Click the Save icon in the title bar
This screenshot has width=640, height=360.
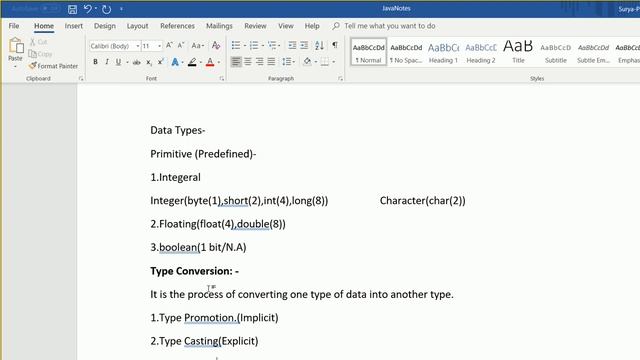[x=72, y=9]
